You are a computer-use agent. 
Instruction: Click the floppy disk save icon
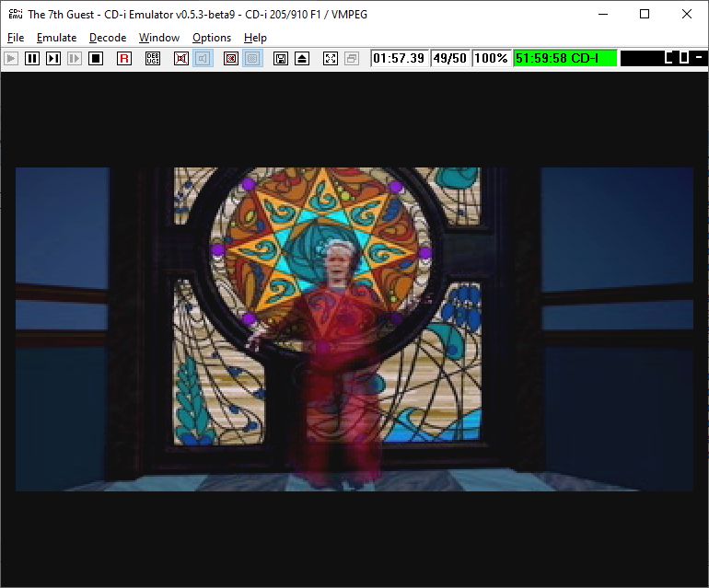pyautogui.click(x=281, y=58)
